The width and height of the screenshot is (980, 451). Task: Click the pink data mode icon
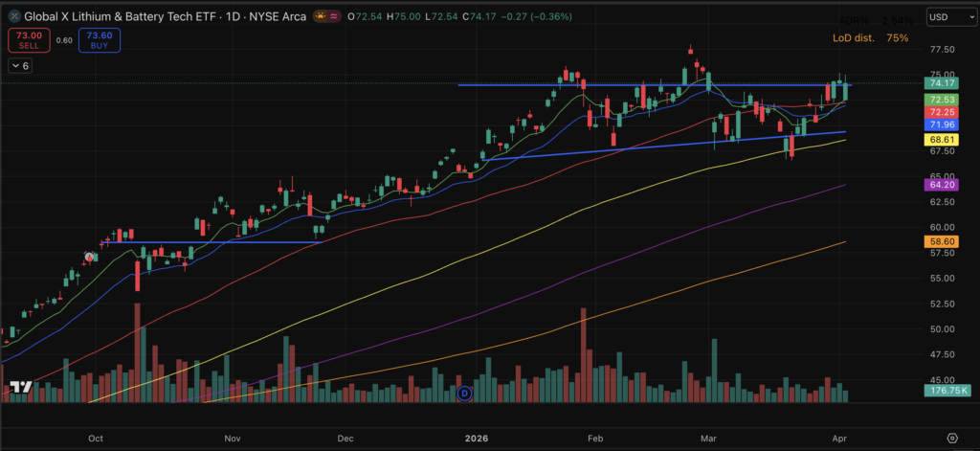click(333, 17)
